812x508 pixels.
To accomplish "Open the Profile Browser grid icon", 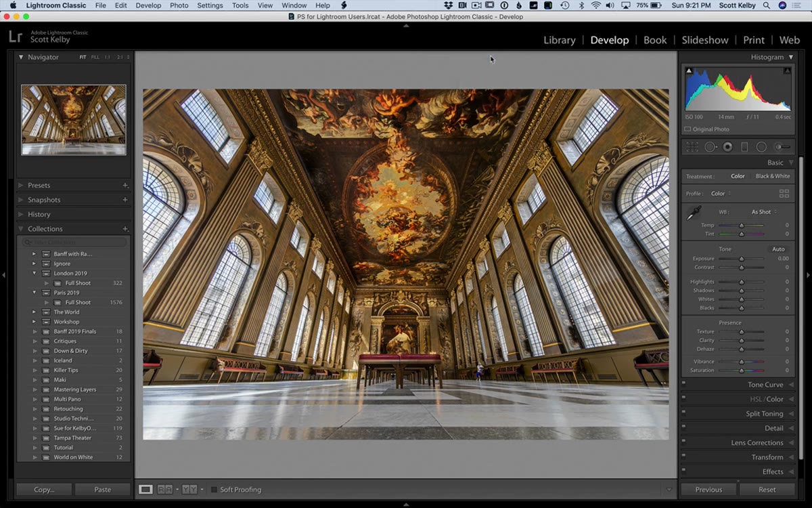I will (784, 194).
